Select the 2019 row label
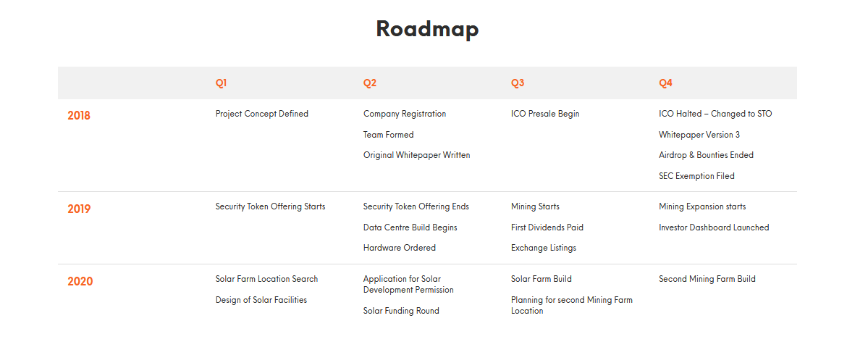868x355 pixels. tap(79, 209)
